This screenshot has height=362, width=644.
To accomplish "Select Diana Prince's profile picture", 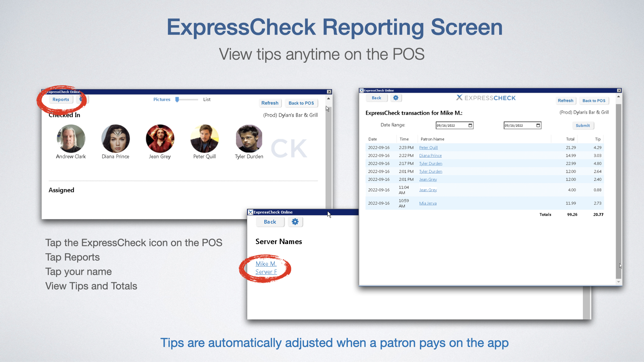I will pos(115,138).
